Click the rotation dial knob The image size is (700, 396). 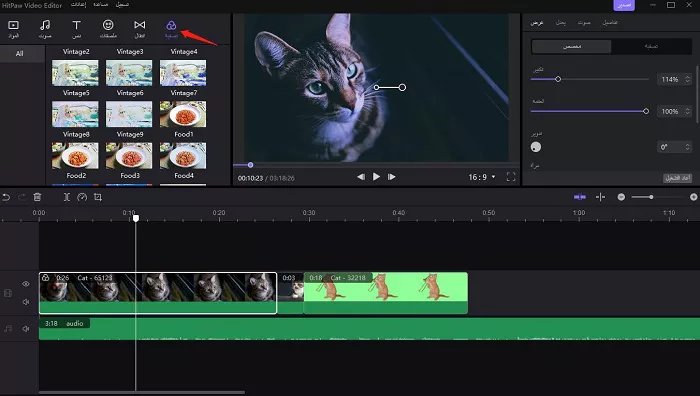click(x=536, y=147)
